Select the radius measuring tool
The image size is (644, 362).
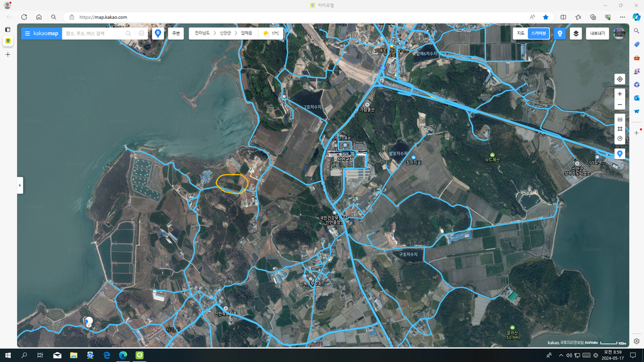pos(619,138)
